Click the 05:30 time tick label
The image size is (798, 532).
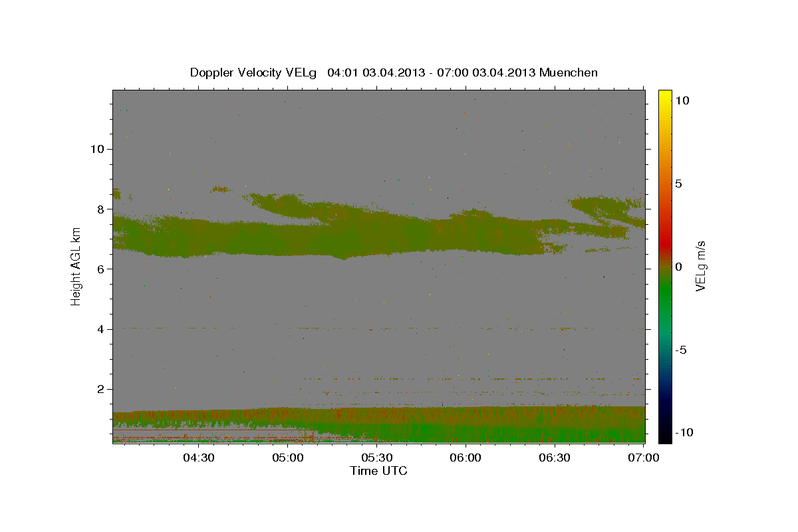coord(376,458)
